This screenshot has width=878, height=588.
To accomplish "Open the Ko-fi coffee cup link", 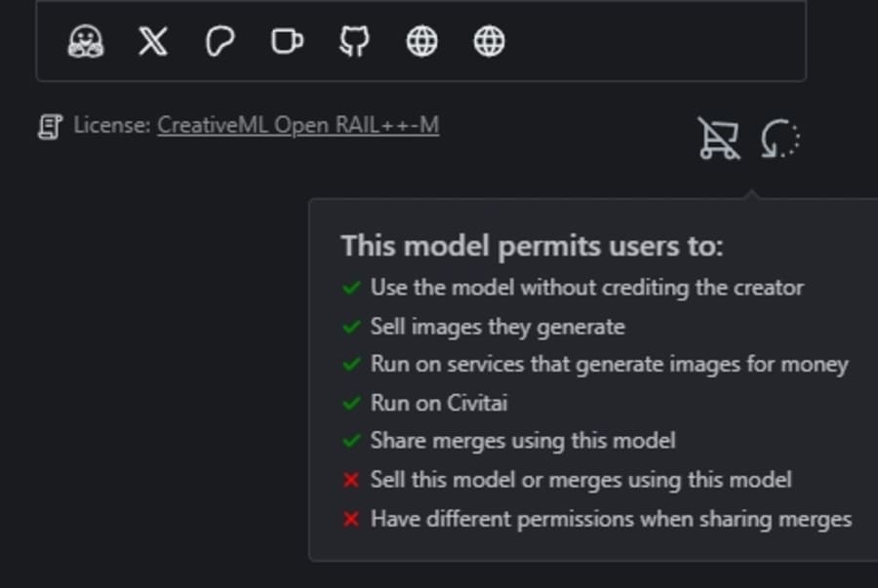I will tap(287, 41).
